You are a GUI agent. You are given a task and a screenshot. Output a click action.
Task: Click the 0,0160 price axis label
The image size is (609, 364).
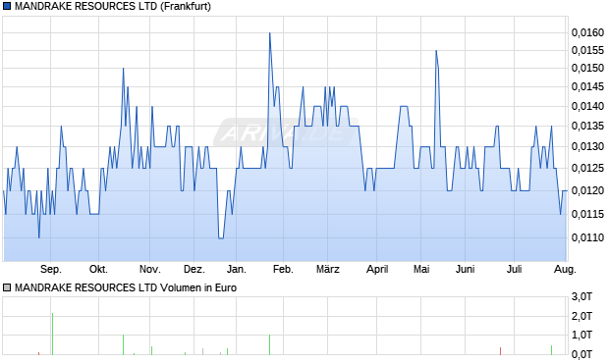587,32
